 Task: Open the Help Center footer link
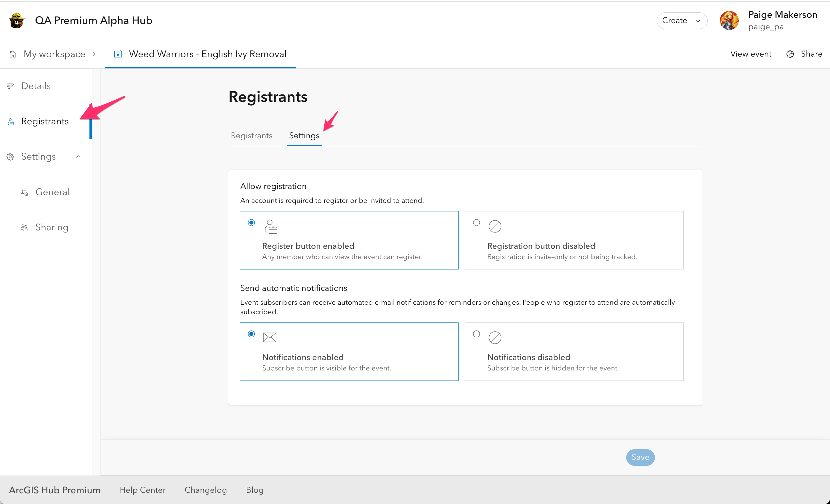[x=142, y=490]
